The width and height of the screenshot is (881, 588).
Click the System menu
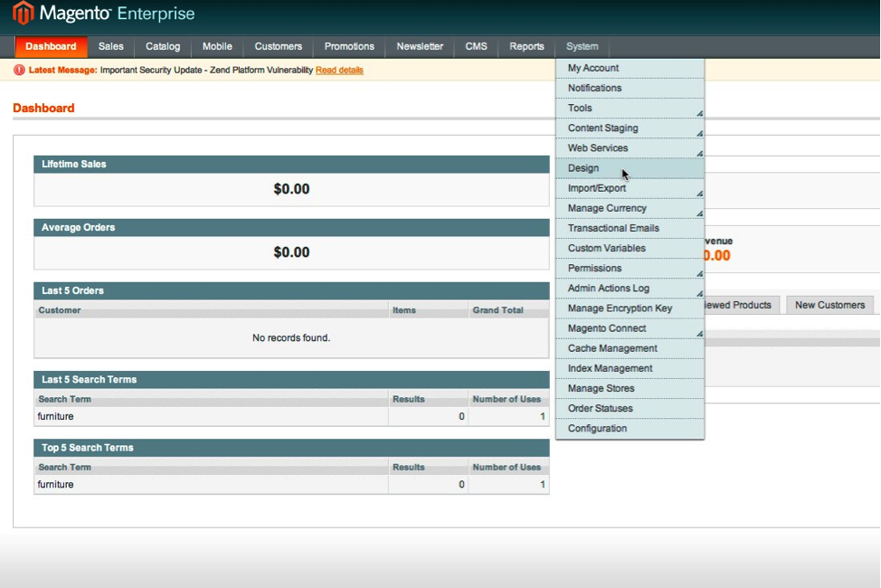[x=583, y=47]
